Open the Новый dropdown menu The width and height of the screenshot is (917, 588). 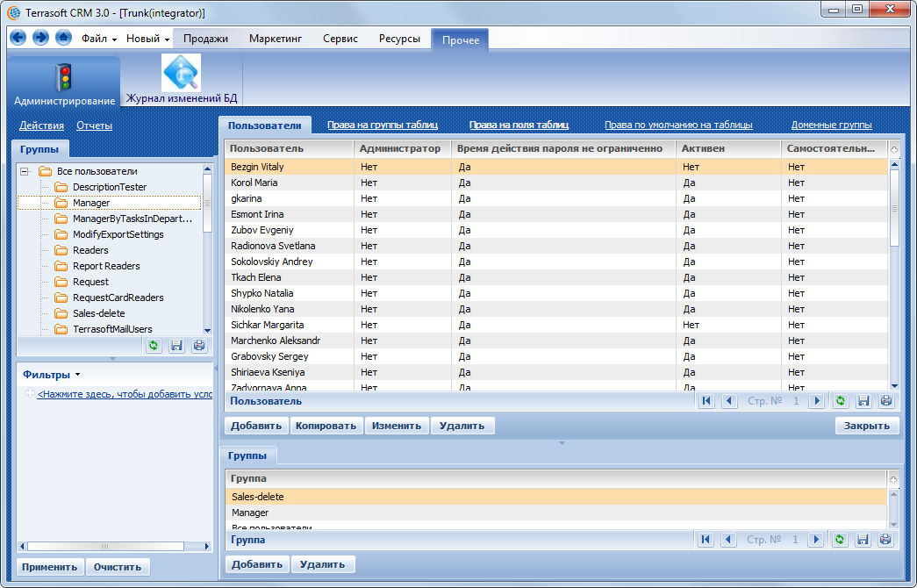(148, 39)
